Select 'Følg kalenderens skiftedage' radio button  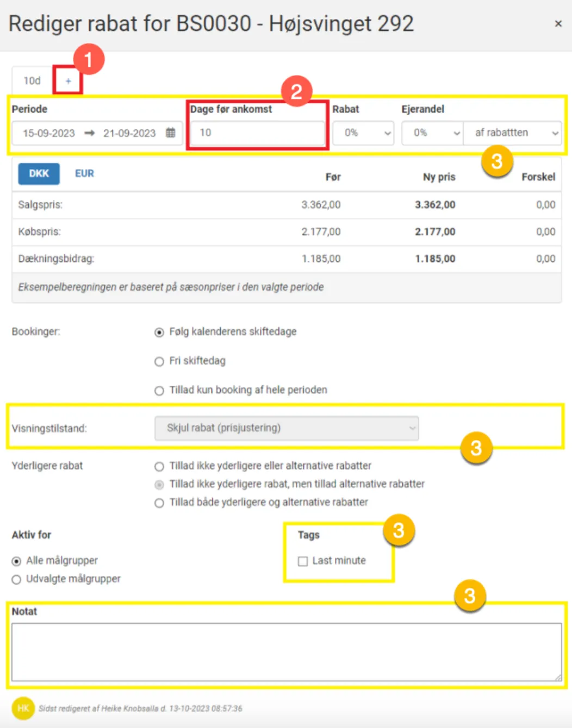(159, 332)
